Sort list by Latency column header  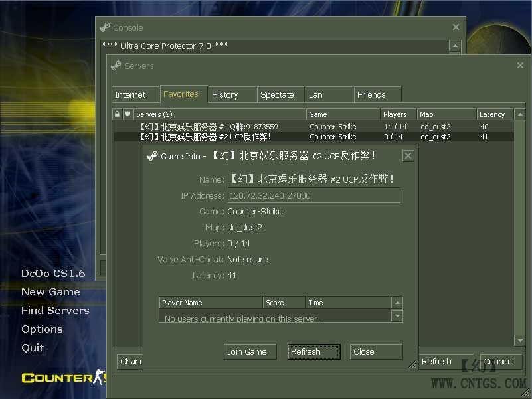(x=495, y=114)
